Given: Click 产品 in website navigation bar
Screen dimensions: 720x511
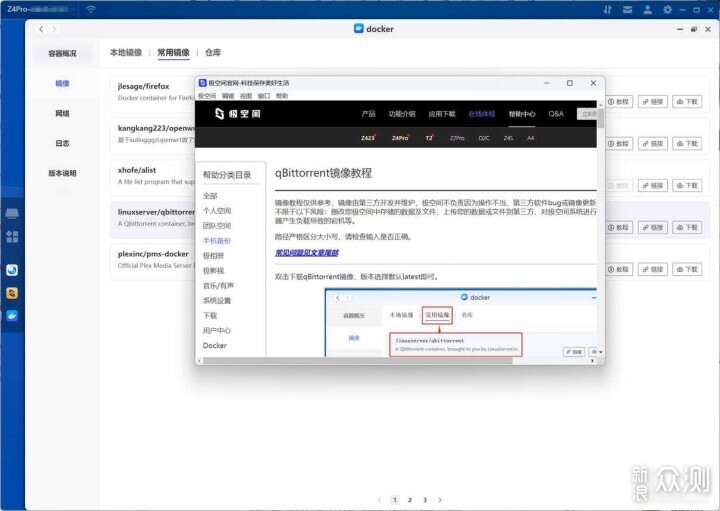Looking at the screenshot, I should (368, 114).
